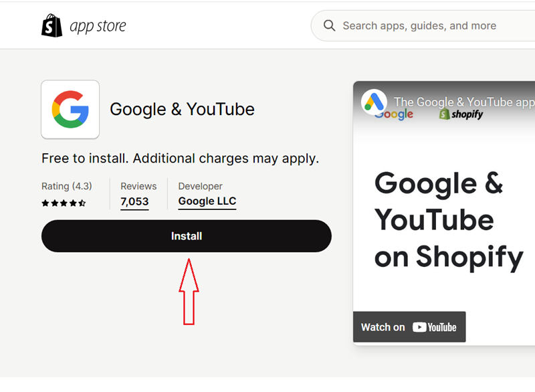Click the Shopify logo inside video header
The height and width of the screenshot is (392, 535).
coord(461,114)
